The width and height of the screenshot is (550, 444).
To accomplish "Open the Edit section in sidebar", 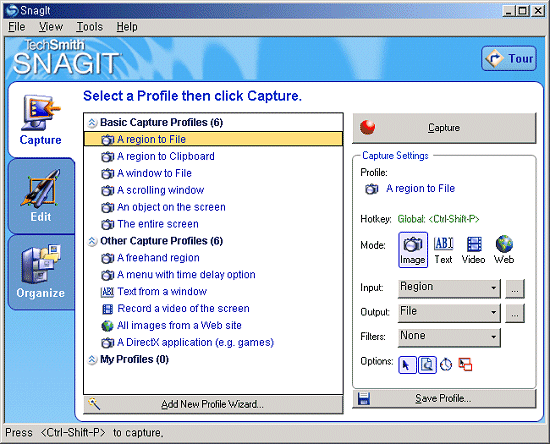I will coord(41,196).
